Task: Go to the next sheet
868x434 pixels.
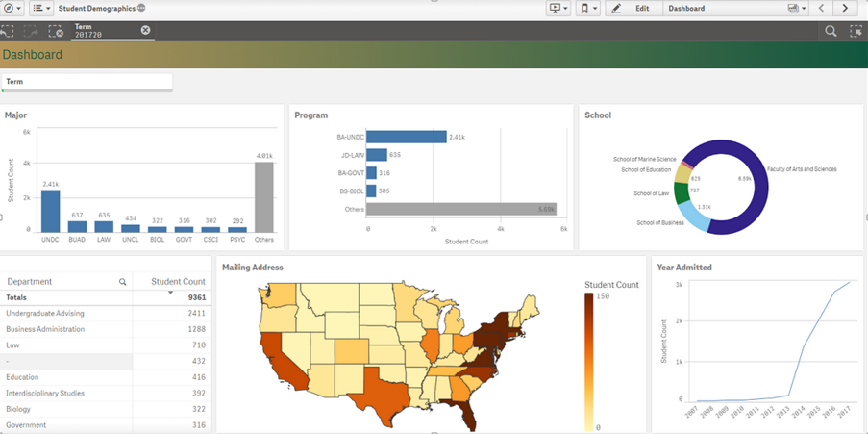Action: point(845,9)
